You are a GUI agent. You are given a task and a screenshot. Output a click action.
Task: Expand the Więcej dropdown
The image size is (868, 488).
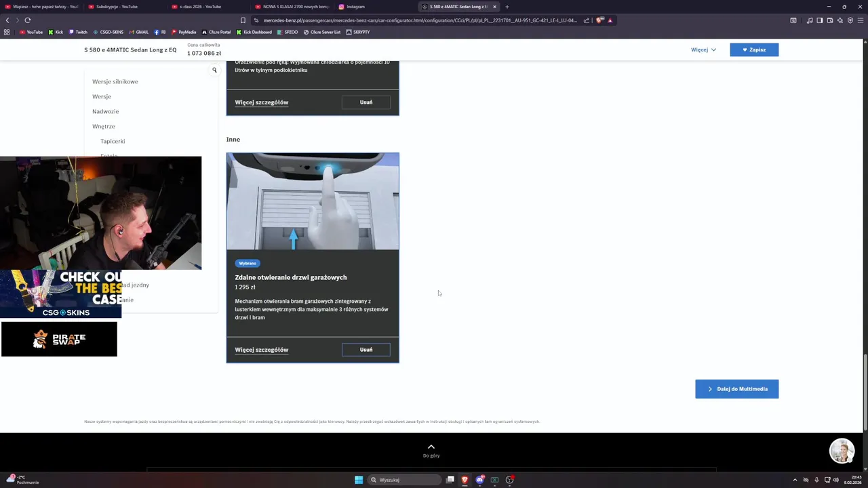click(703, 49)
